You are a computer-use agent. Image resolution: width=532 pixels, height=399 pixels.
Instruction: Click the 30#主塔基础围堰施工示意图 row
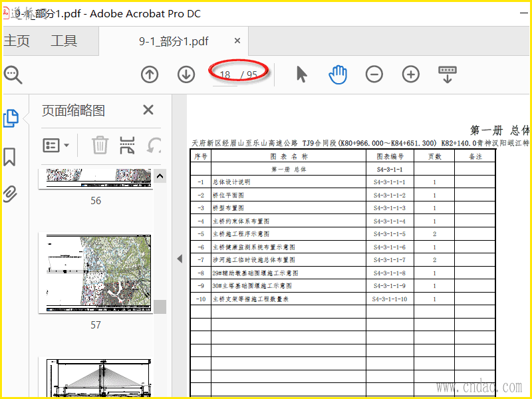pyautogui.click(x=252, y=286)
